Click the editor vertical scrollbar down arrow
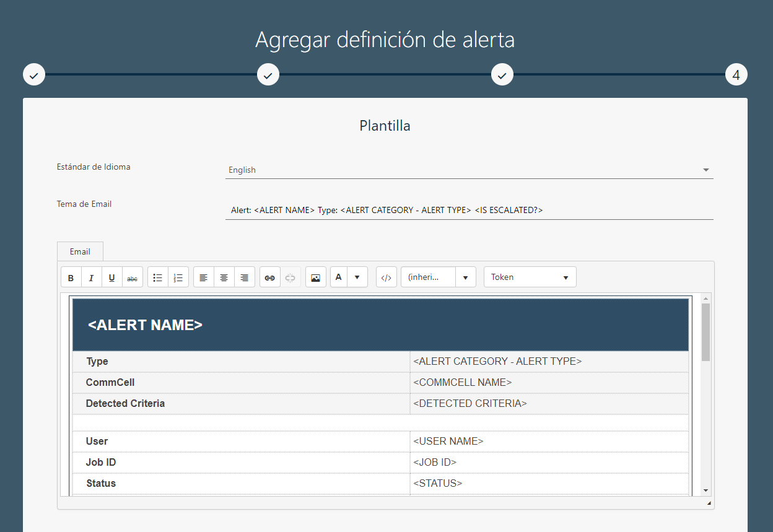773x532 pixels. click(x=705, y=490)
